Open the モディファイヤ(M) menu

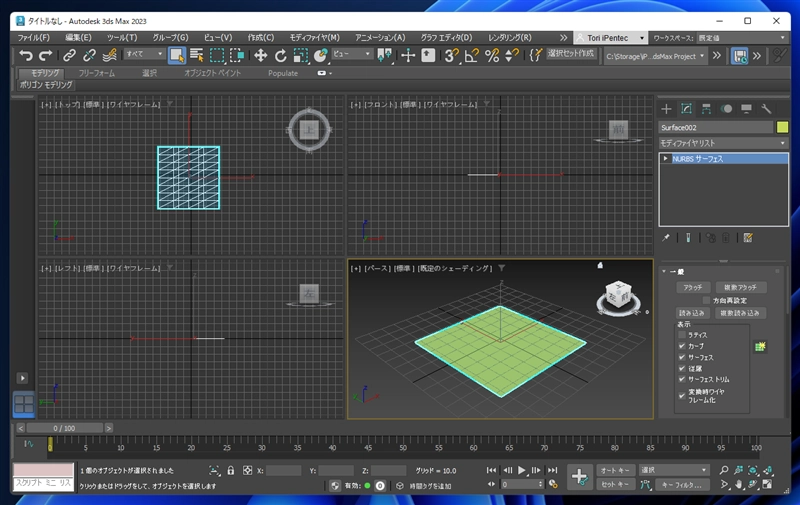(314, 38)
